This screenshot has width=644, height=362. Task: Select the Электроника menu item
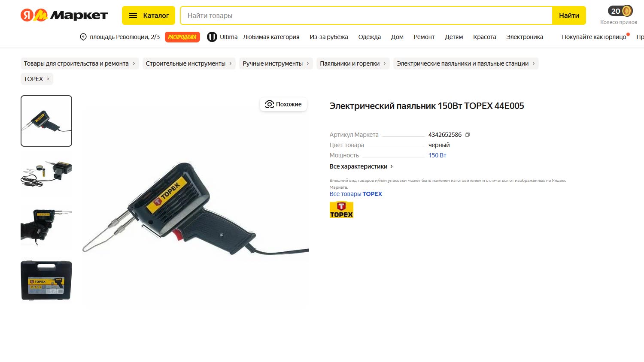[525, 37]
